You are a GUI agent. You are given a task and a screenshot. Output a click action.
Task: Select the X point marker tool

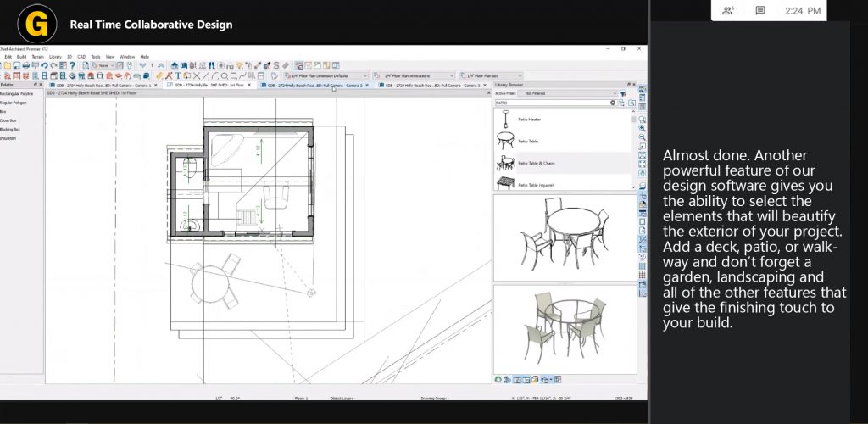click(197, 75)
